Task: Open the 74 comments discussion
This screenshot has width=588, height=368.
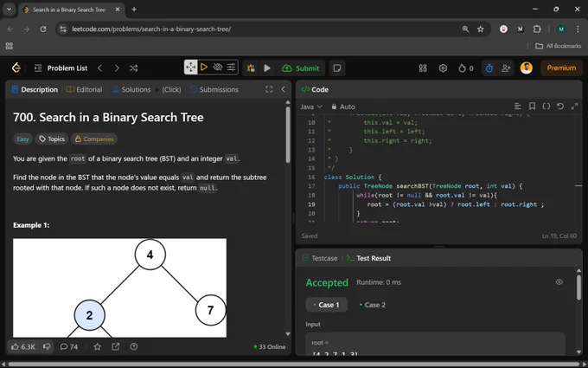Action: click(x=69, y=346)
